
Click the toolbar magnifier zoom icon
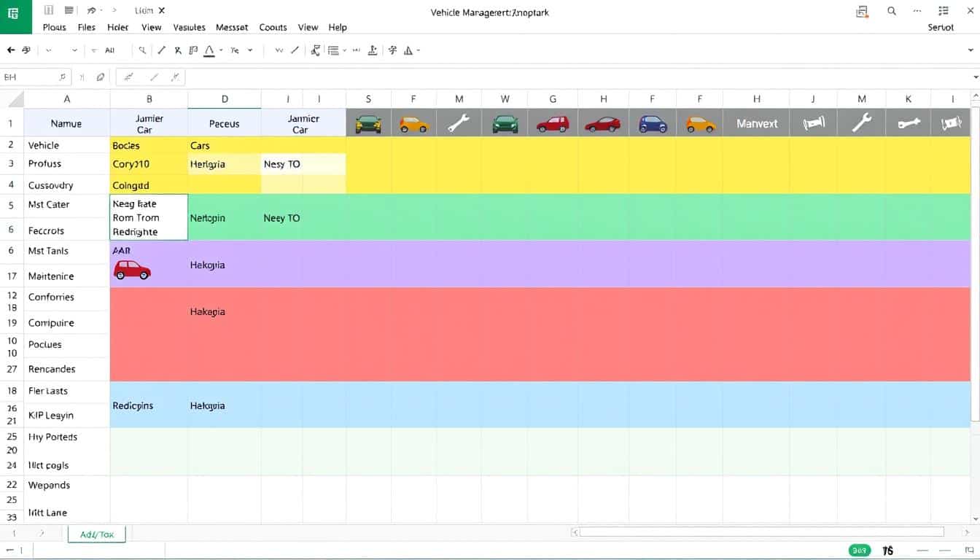[x=142, y=50]
